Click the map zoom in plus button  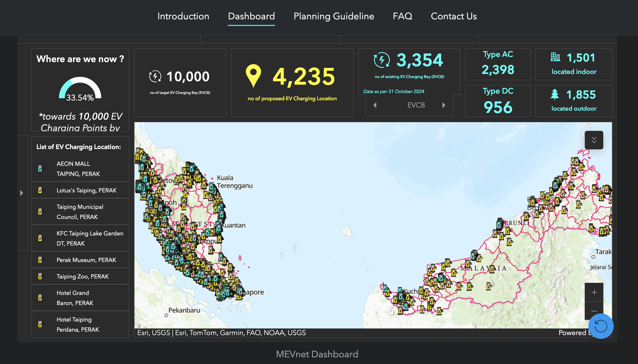[594, 292]
